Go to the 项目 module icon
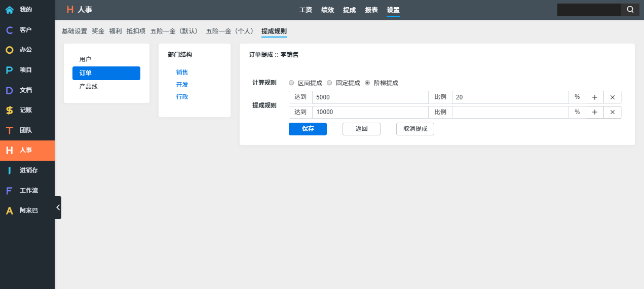 click(10, 70)
